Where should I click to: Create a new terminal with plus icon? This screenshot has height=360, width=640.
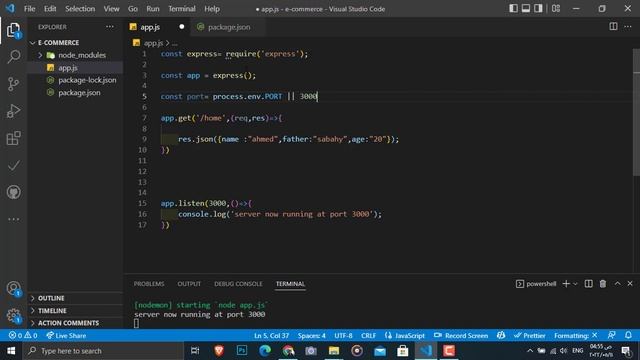[566, 284]
